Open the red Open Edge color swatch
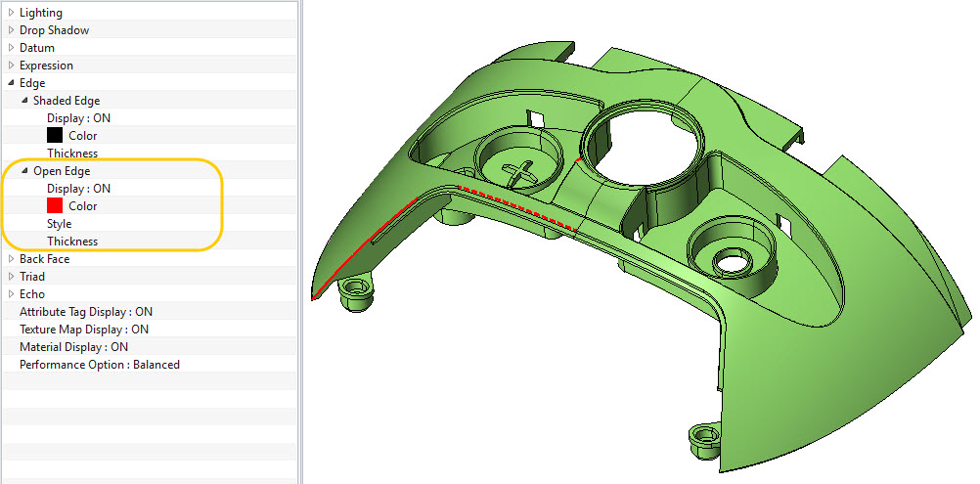The width and height of the screenshot is (980, 484). pos(55,206)
